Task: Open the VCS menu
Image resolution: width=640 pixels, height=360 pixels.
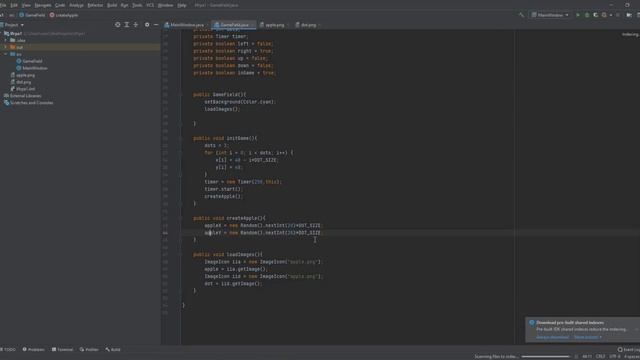Action: [150, 5]
